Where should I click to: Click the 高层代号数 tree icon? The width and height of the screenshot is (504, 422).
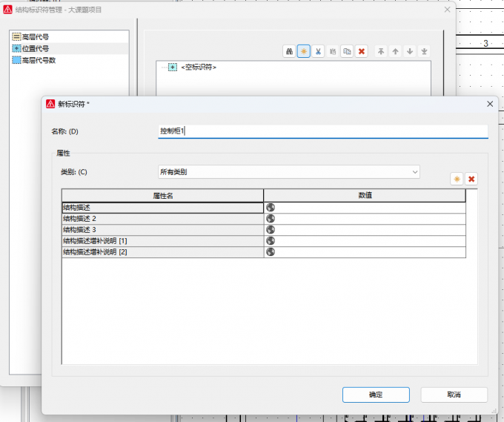point(16,60)
